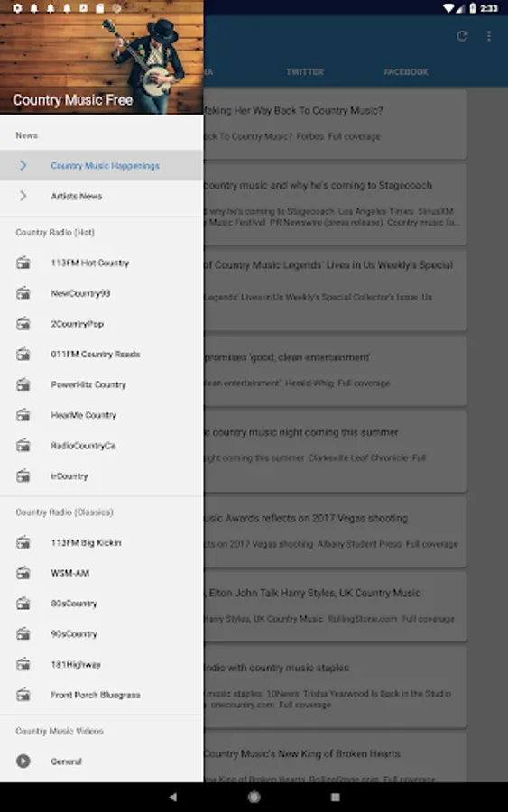The width and height of the screenshot is (508, 812).
Task: Tap the radio icon for PowerHitz Country
Action: point(23,384)
